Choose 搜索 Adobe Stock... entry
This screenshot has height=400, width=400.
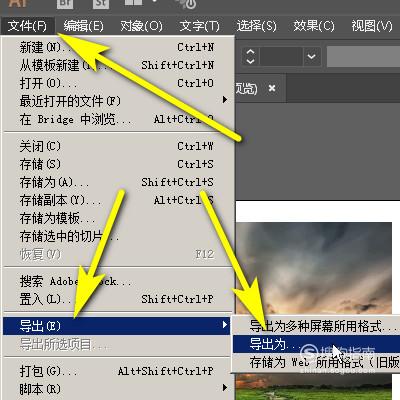coord(117,281)
